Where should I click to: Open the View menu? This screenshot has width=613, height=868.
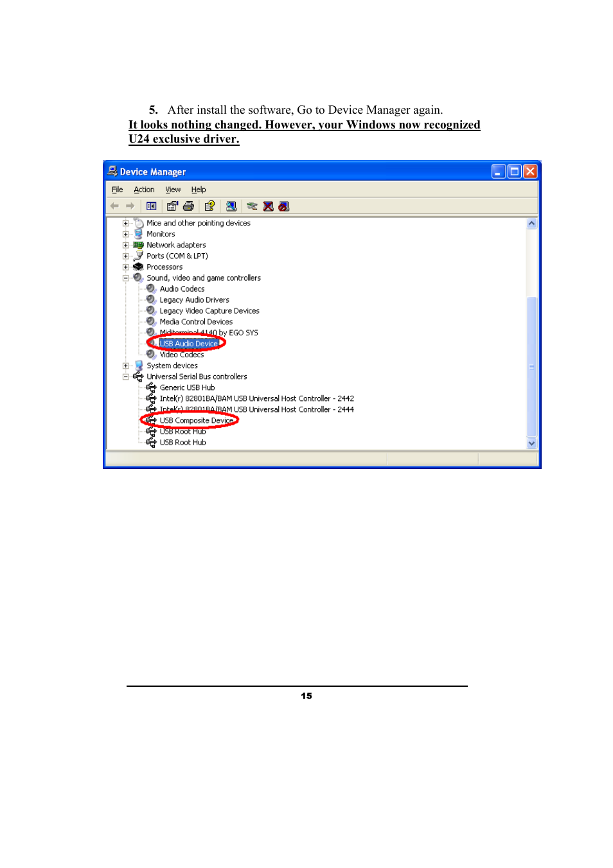pos(173,190)
